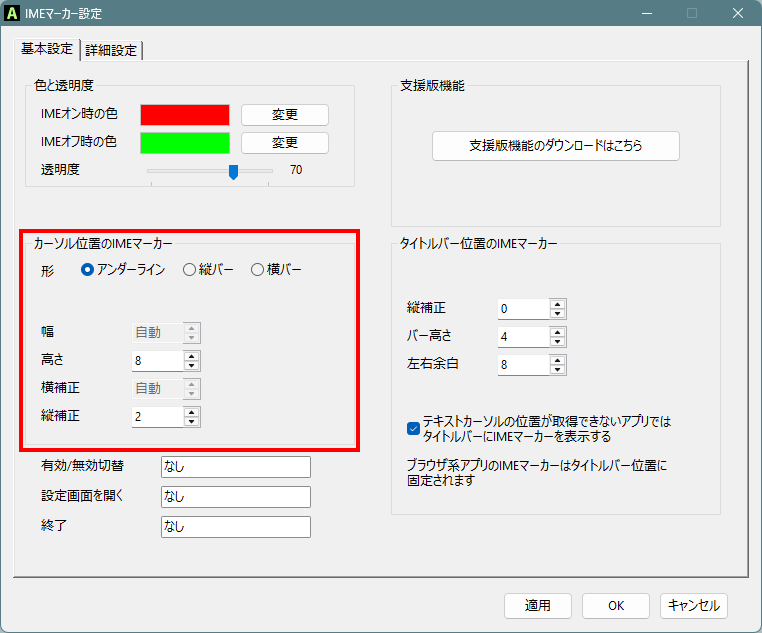Screen dimensions: 762x633
Task: Close the IMEマーカー設定 window
Action: click(738, 13)
